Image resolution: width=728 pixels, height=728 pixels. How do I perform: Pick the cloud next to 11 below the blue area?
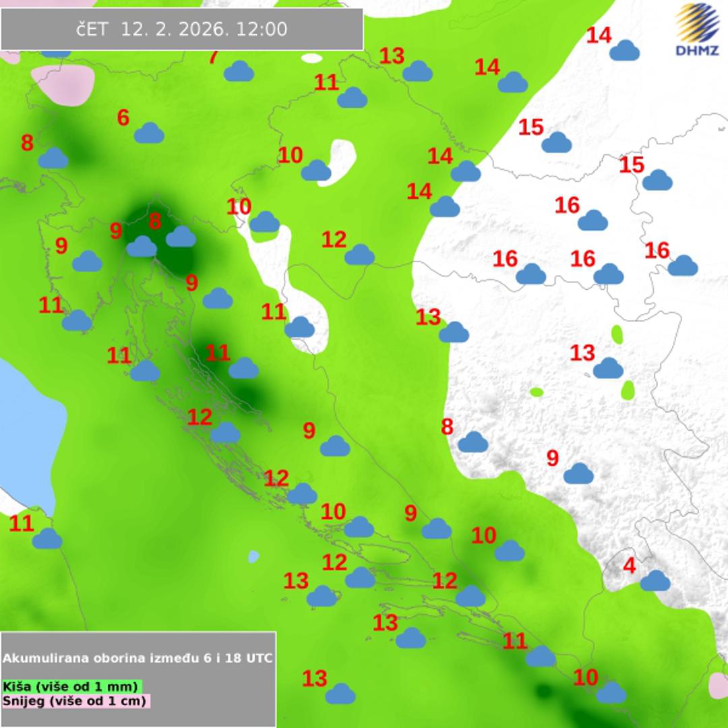point(47,539)
